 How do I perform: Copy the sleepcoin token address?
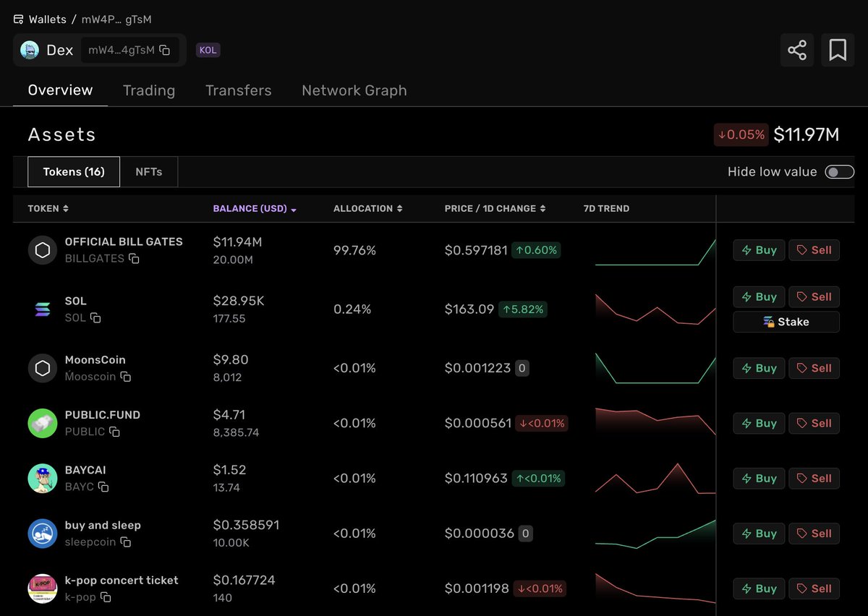[x=125, y=542]
